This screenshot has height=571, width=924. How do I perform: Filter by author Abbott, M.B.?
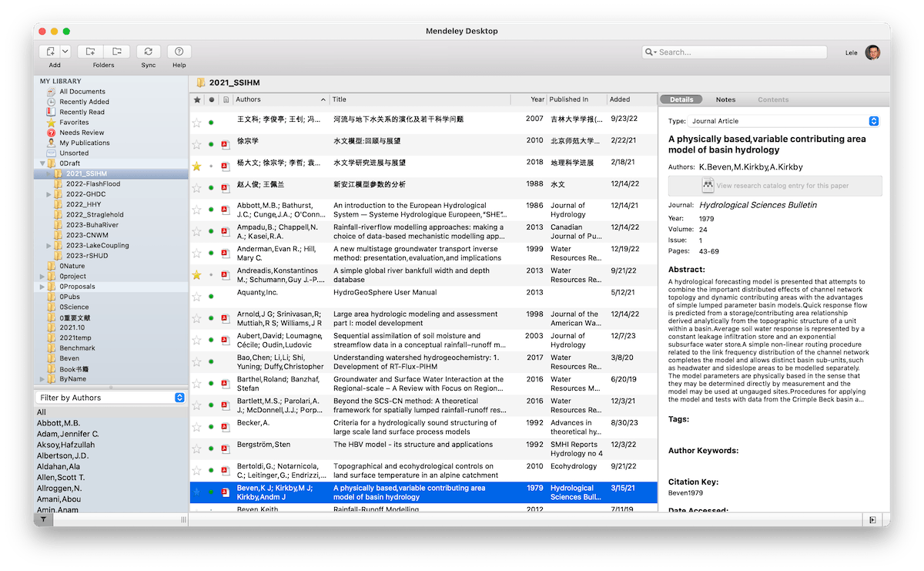[x=59, y=423]
